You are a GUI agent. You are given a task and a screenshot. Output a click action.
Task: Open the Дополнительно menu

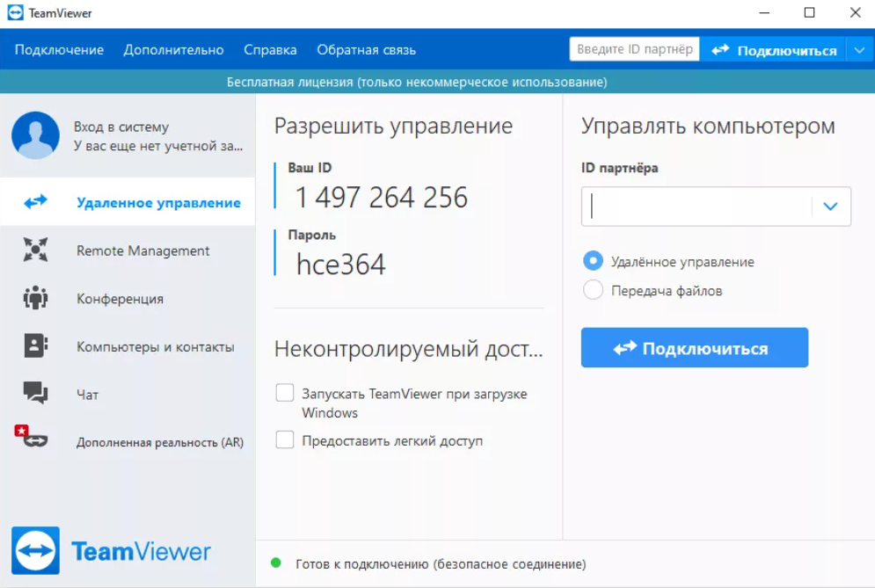coord(173,49)
